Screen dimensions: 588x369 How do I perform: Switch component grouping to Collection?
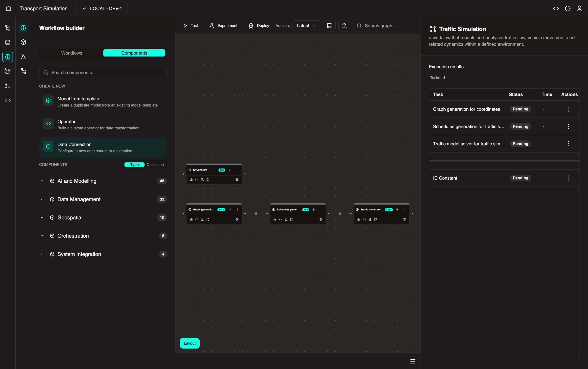155,164
